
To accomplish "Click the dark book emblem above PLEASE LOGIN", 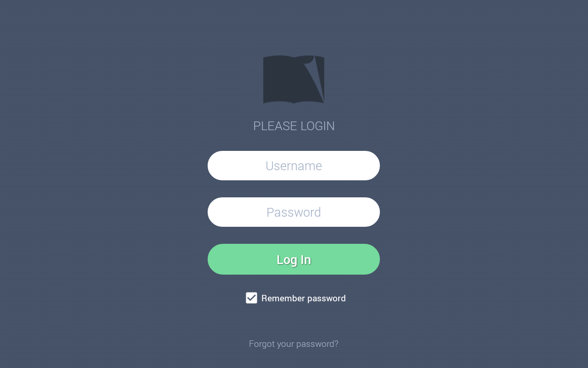I will (294, 80).
